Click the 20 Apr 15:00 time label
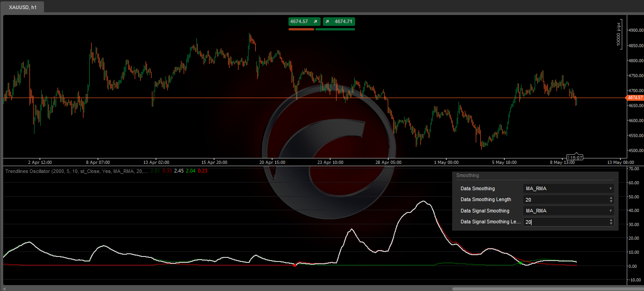 coord(272,162)
